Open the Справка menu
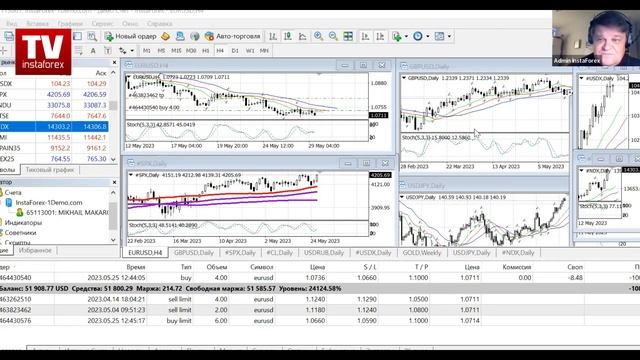Screen dimensions: 640x360 [x=159, y=24]
